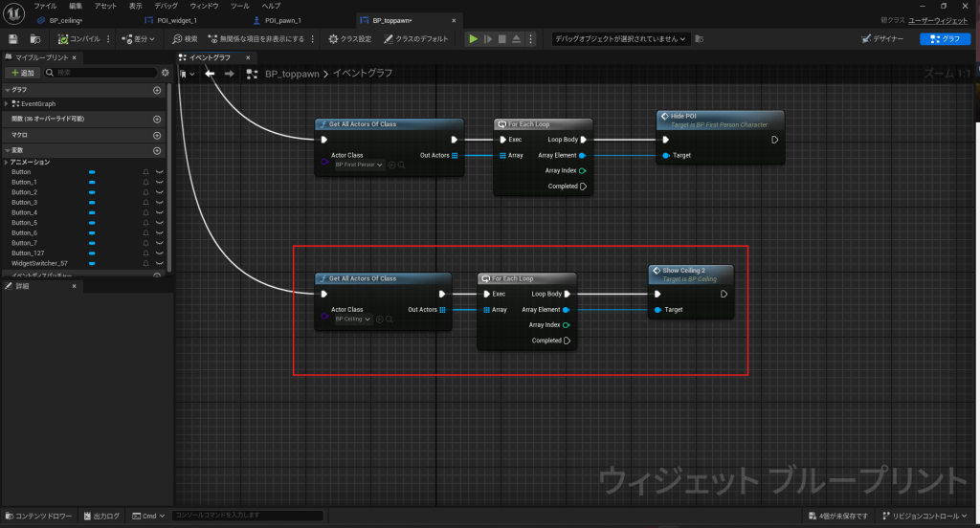Click the Button_5 variable blue type pill

pyautogui.click(x=92, y=223)
